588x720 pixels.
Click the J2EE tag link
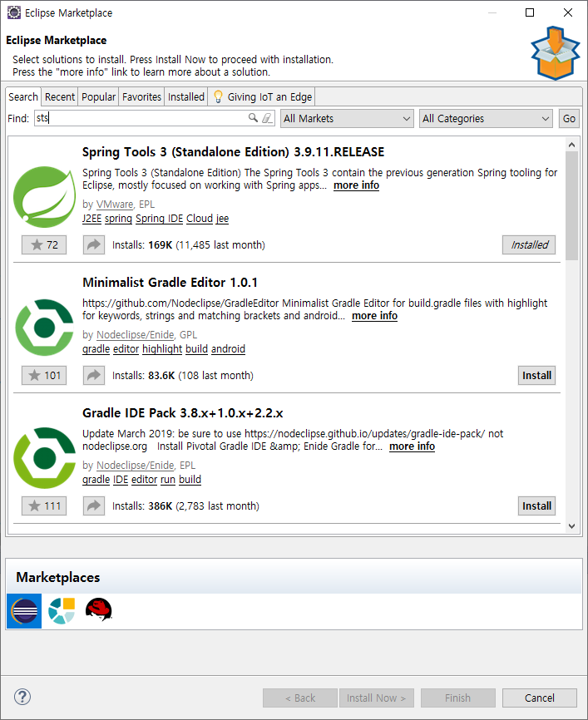click(x=91, y=219)
